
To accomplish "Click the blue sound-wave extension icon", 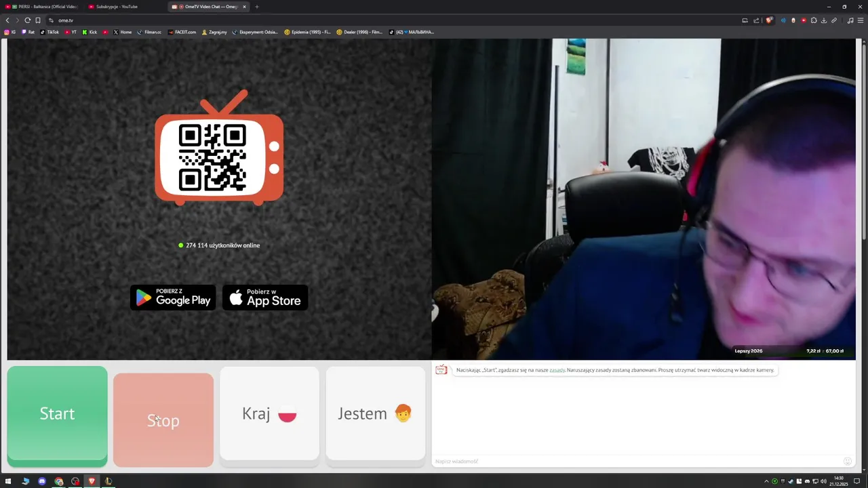I will [x=783, y=20].
